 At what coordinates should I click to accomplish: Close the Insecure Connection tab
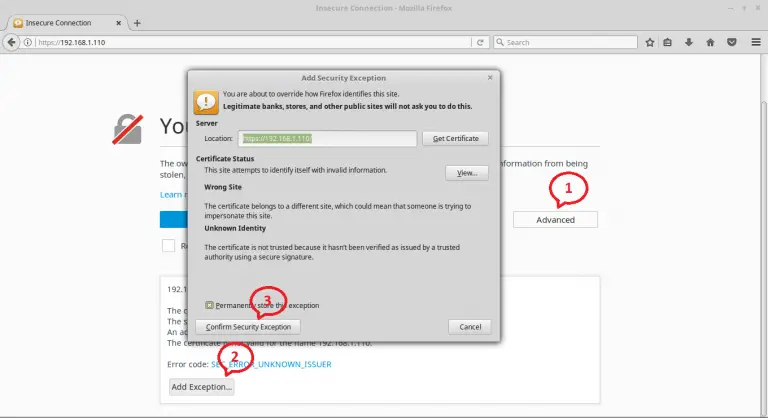(x=118, y=22)
